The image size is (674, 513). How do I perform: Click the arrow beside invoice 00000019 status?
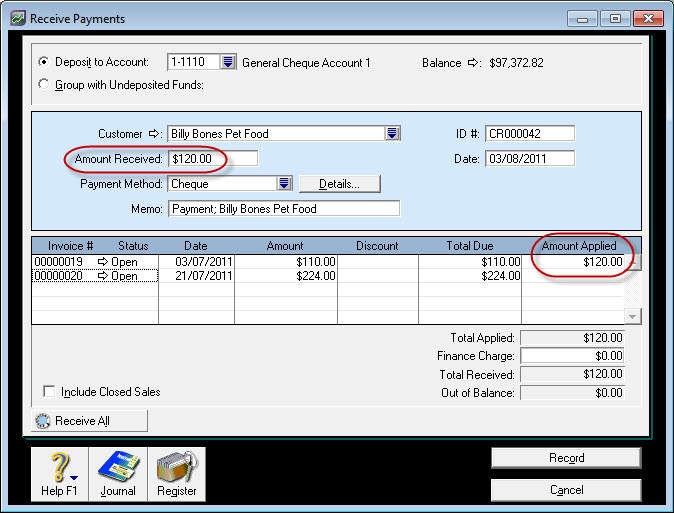point(103,262)
